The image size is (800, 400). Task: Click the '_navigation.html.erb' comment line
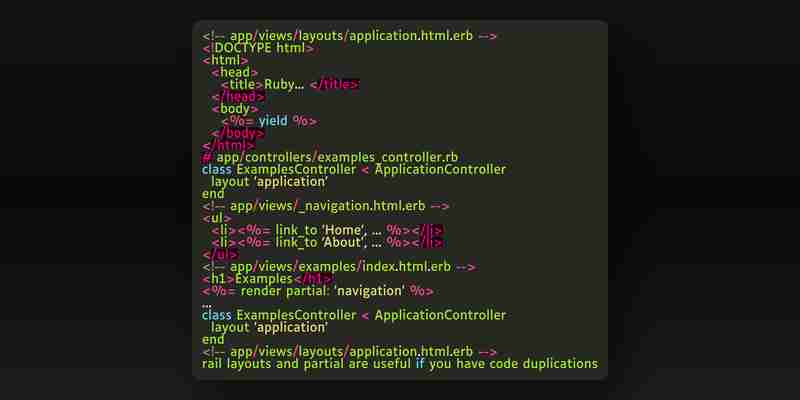[326, 206]
